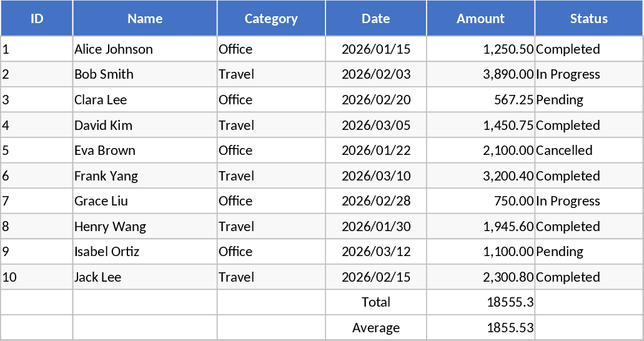Click the Amount column header
The width and height of the screenshot is (644, 341).
click(x=480, y=19)
